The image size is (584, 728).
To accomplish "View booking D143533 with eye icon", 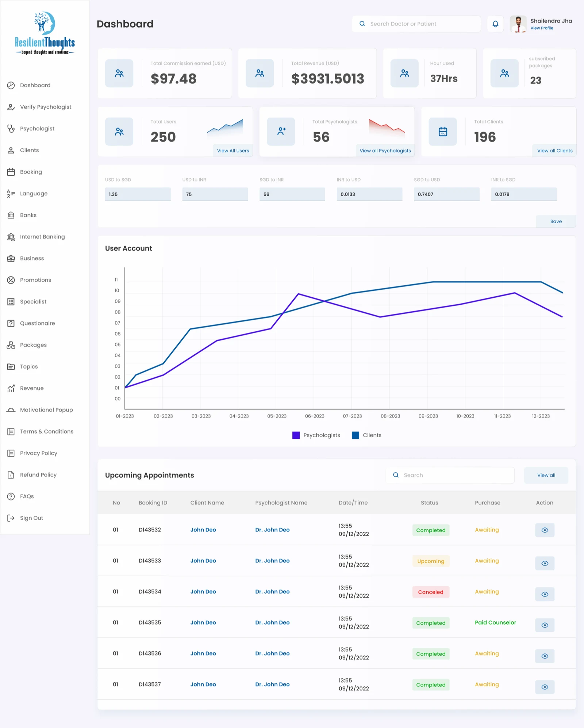I will point(545,563).
